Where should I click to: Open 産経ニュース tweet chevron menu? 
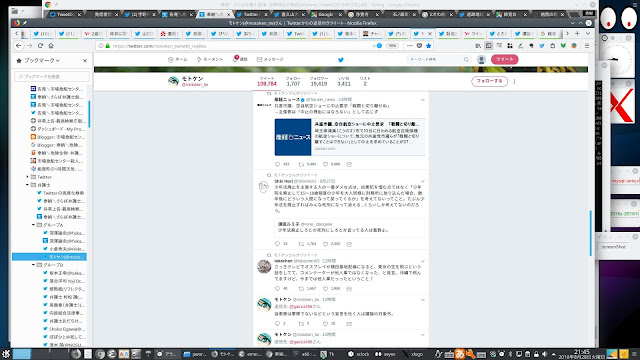422,100
